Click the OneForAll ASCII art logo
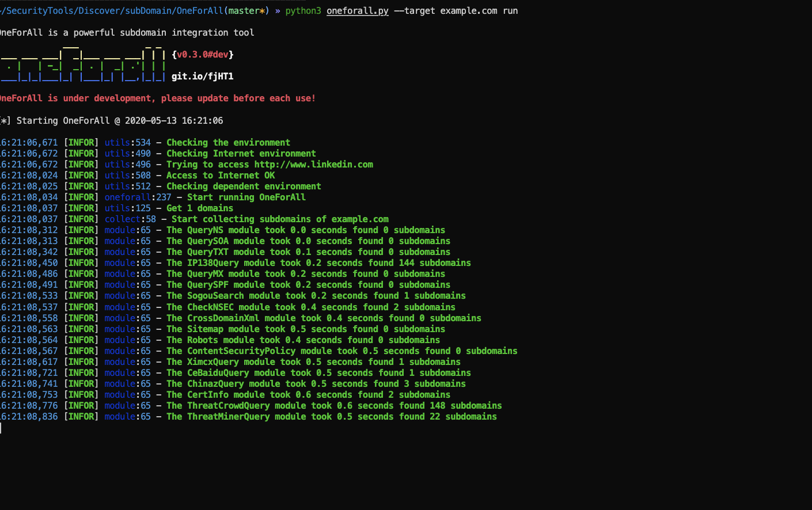This screenshot has width=812, height=510. tap(83, 65)
